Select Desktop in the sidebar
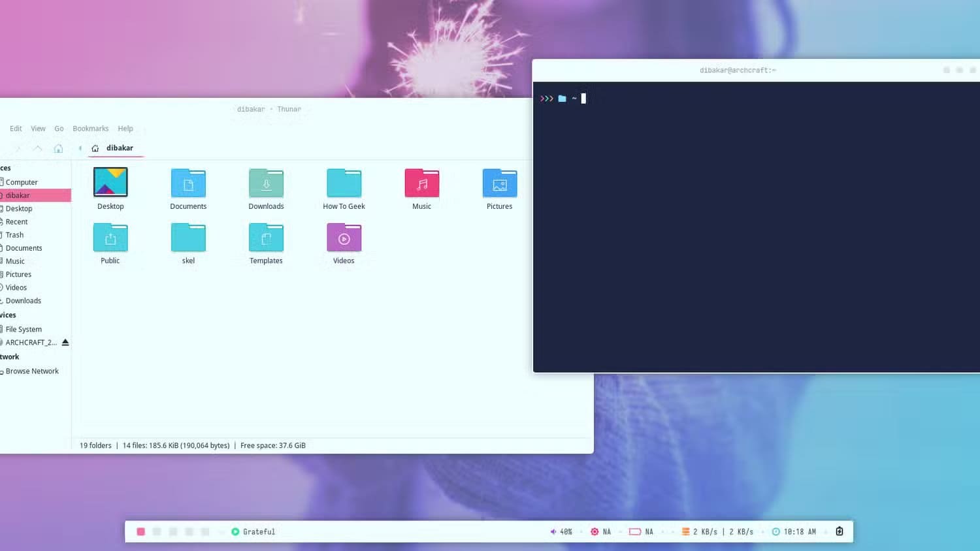The height and width of the screenshot is (551, 980). coord(35,208)
